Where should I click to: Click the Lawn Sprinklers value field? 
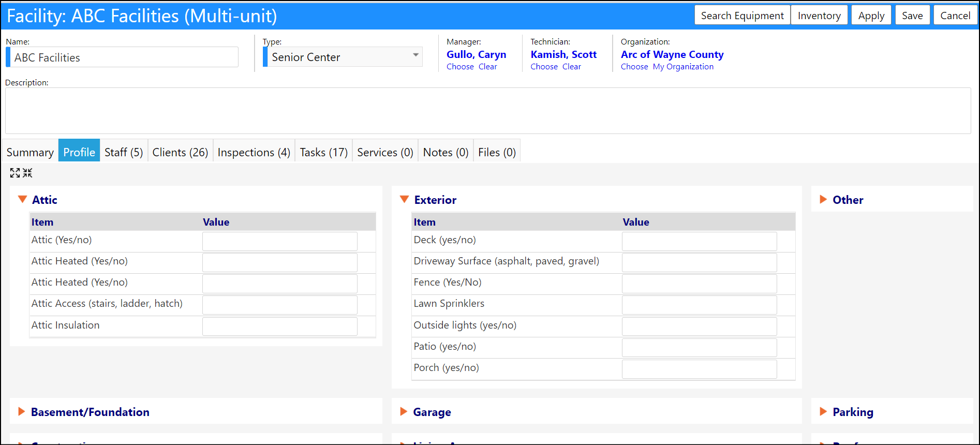[x=700, y=305]
